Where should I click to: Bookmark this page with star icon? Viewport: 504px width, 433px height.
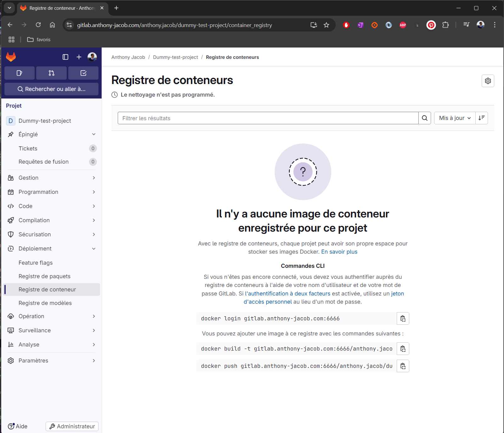[327, 25]
